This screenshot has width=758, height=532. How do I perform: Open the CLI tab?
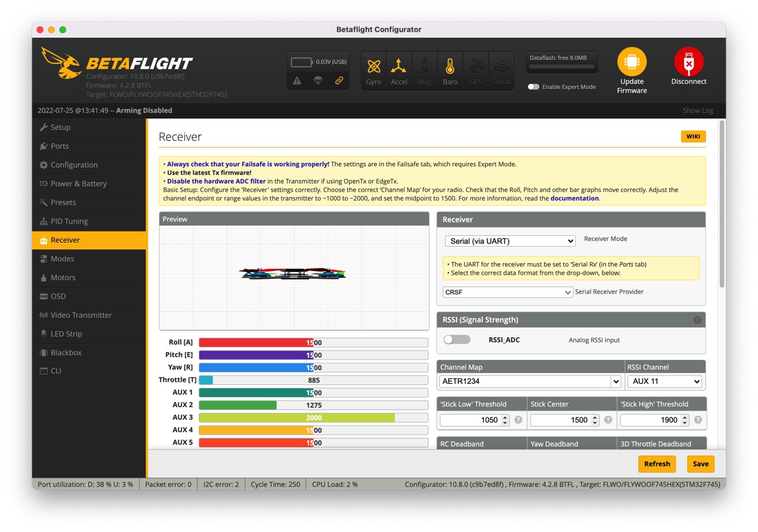[89, 371]
